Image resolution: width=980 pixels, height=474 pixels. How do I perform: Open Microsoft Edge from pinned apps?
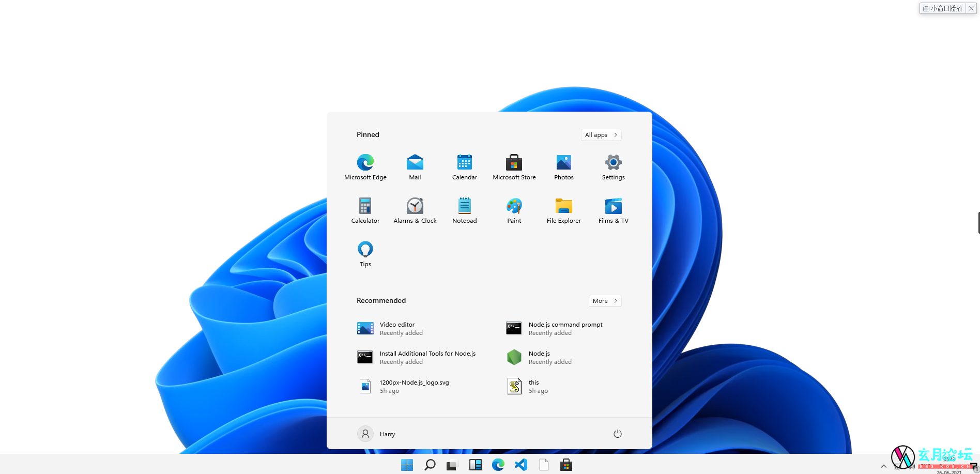click(365, 167)
